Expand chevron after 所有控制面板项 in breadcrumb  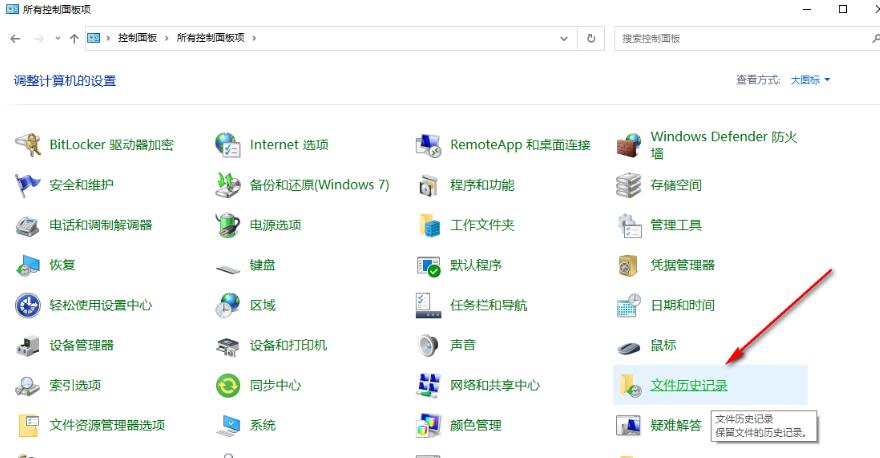254,38
